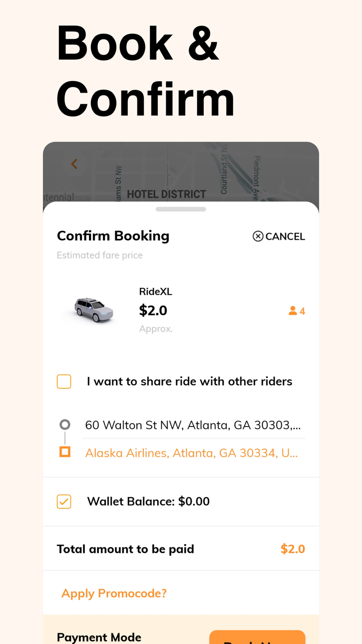The height and width of the screenshot is (644, 362).
Task: Open the Confirm Booking panel header
Action: (x=113, y=236)
